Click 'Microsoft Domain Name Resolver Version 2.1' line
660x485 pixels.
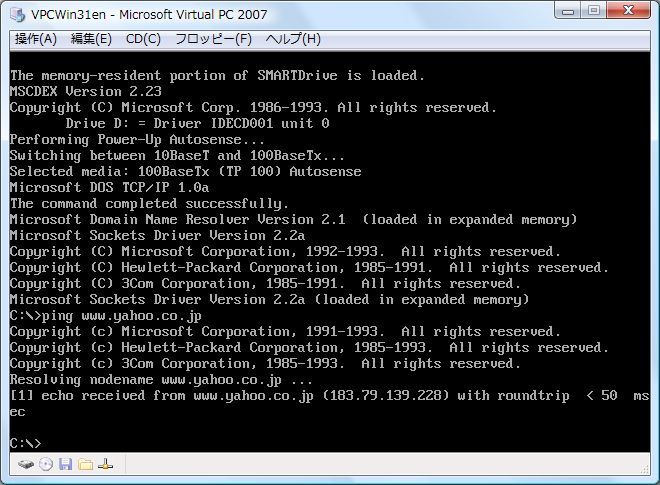293,219
